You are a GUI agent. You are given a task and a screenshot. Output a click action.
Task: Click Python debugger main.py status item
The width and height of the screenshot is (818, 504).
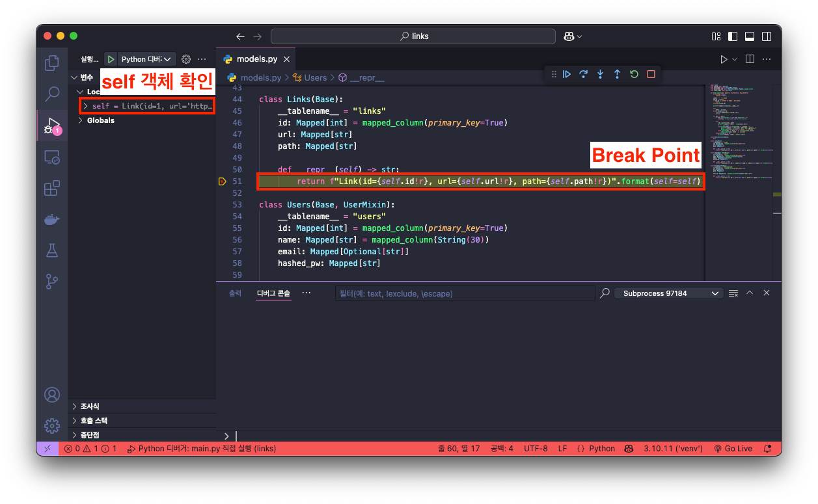click(x=202, y=449)
